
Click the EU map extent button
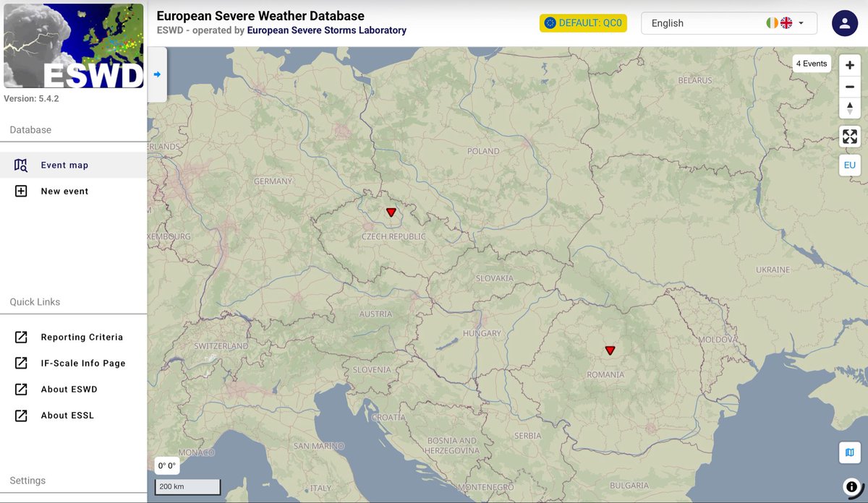850,165
